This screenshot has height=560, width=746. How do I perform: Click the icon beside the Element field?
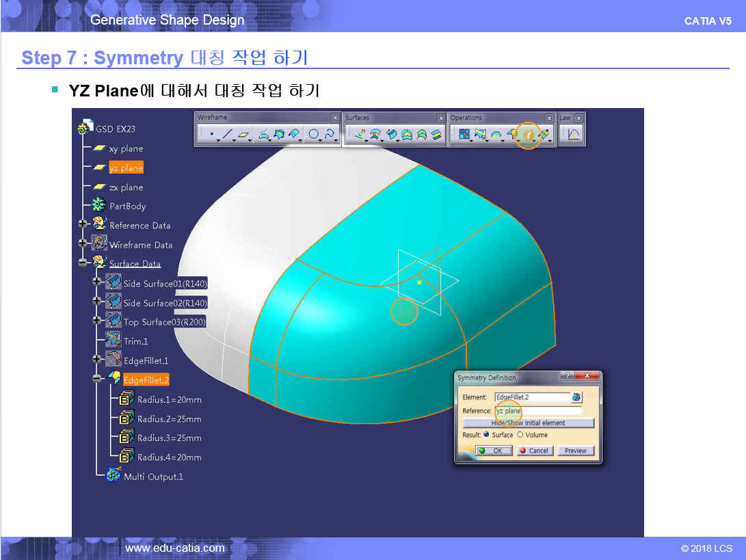tap(576, 397)
